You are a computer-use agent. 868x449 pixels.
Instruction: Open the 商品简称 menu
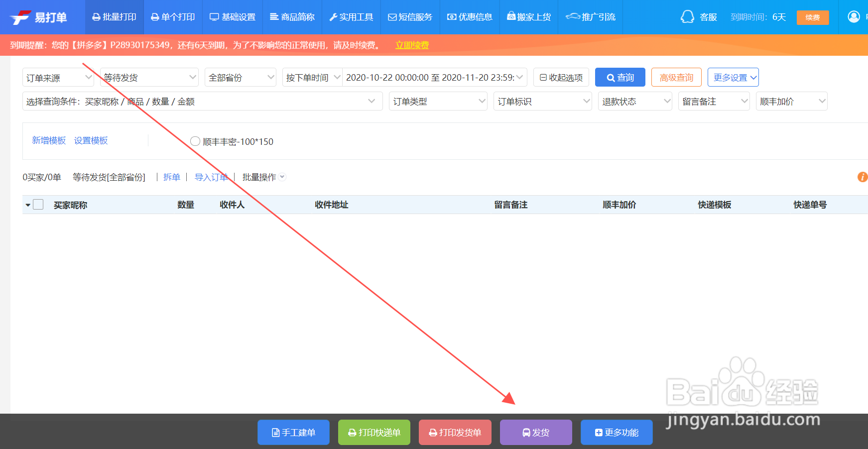tap(292, 16)
